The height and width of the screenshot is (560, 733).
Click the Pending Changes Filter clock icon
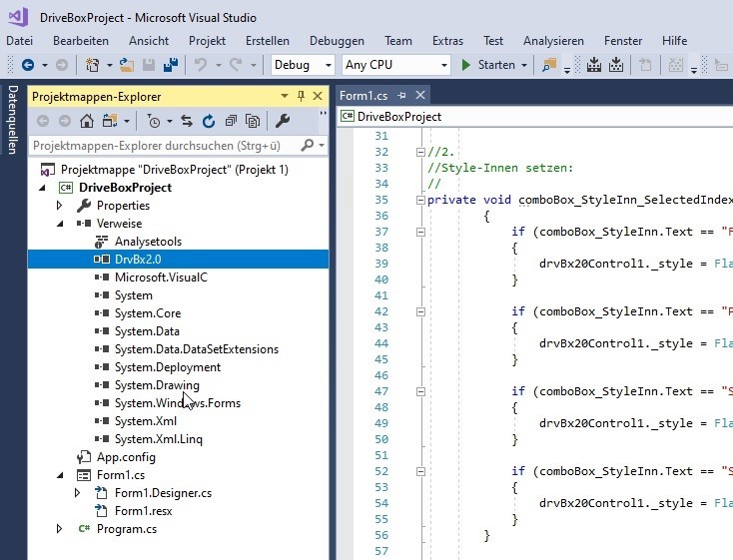click(154, 121)
